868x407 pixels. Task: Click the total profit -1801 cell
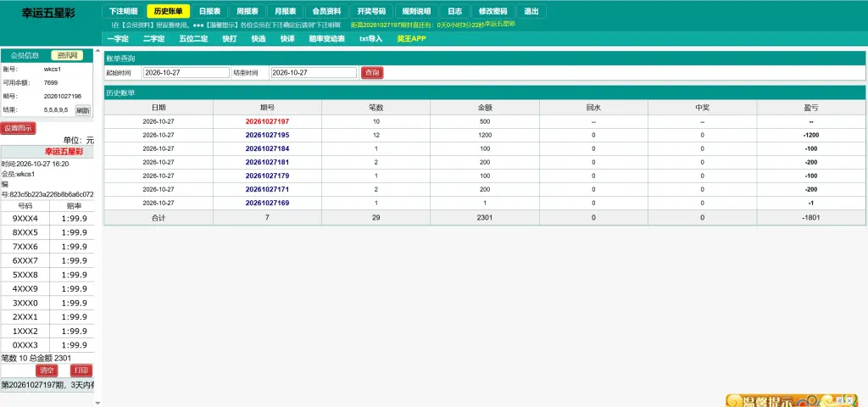tap(811, 218)
